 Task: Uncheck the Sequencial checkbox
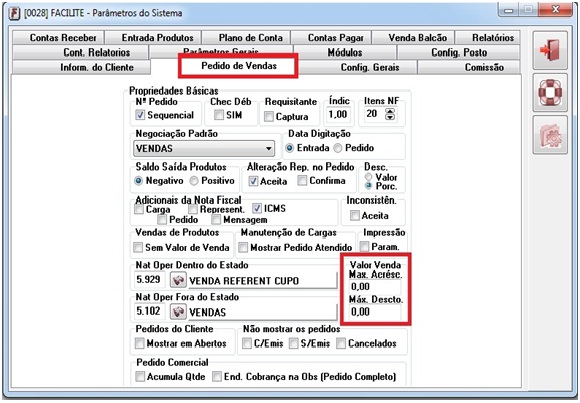pyautogui.click(x=140, y=115)
